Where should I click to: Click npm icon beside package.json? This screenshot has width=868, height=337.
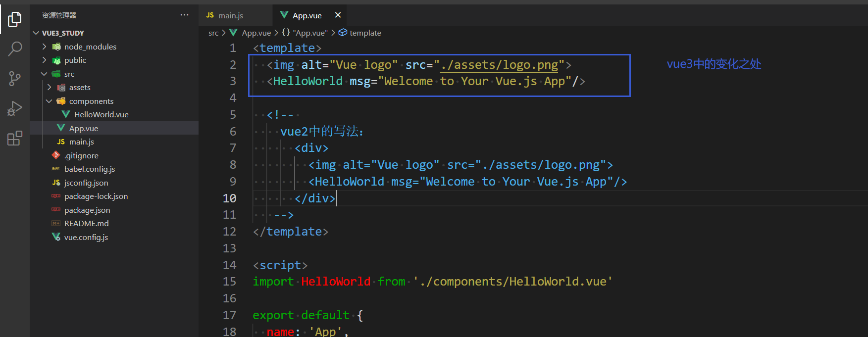click(x=56, y=210)
